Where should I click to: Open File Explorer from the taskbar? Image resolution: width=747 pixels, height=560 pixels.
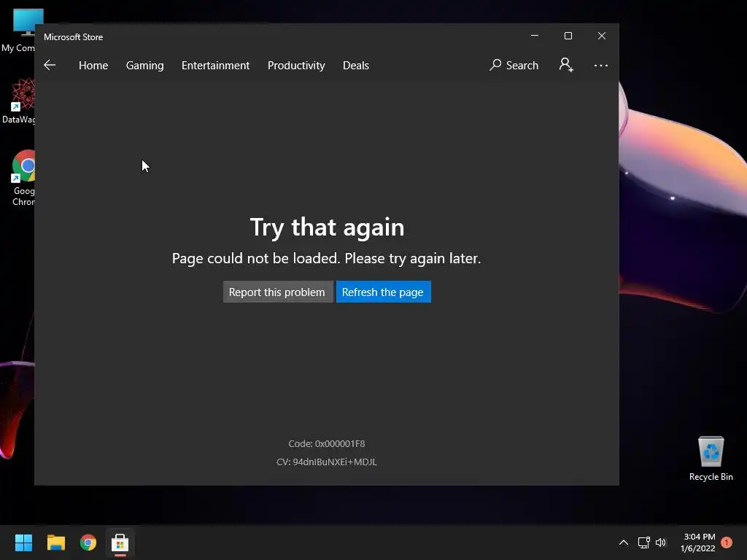55,542
